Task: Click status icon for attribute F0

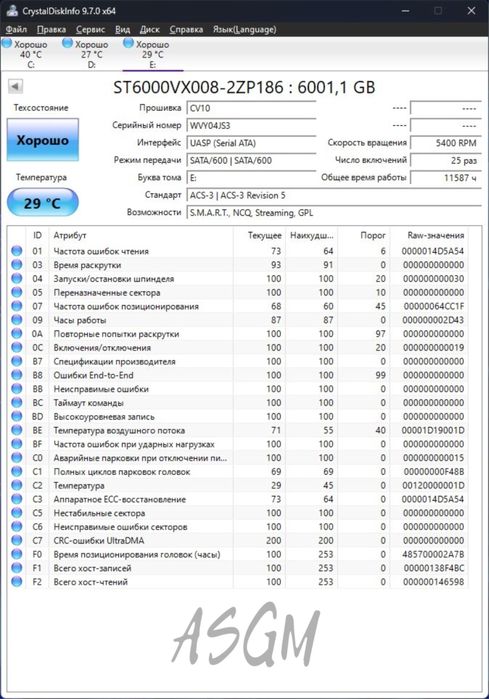Action: (16, 554)
